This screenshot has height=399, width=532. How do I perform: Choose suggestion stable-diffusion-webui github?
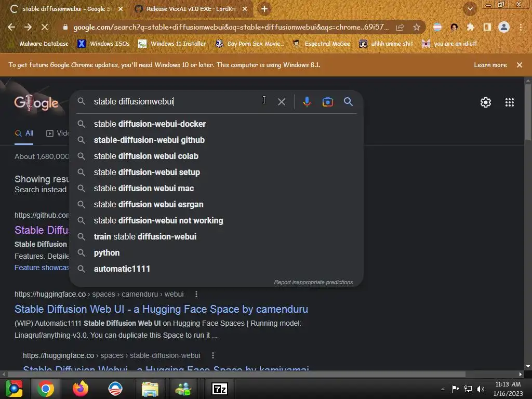[217, 140]
